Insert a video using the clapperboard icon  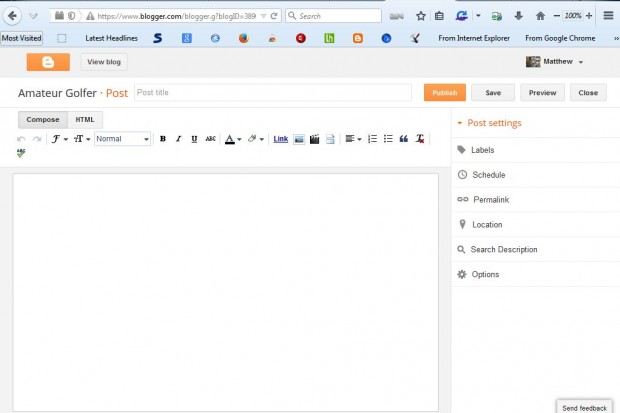click(314, 139)
